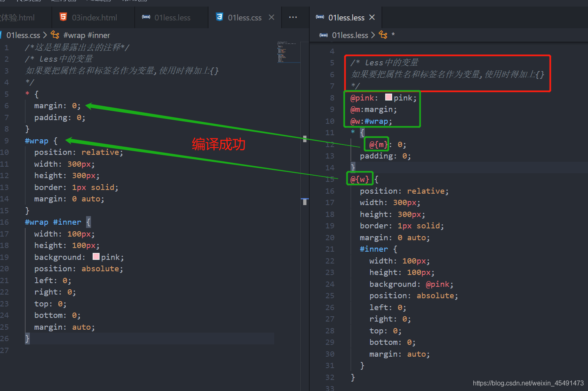Click the pink color swatch in CSS background line

pyautogui.click(x=96, y=257)
